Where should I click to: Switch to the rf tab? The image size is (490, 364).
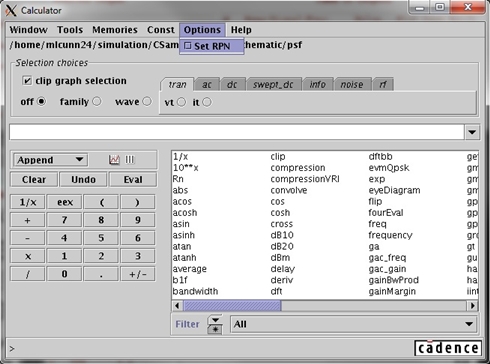click(383, 85)
